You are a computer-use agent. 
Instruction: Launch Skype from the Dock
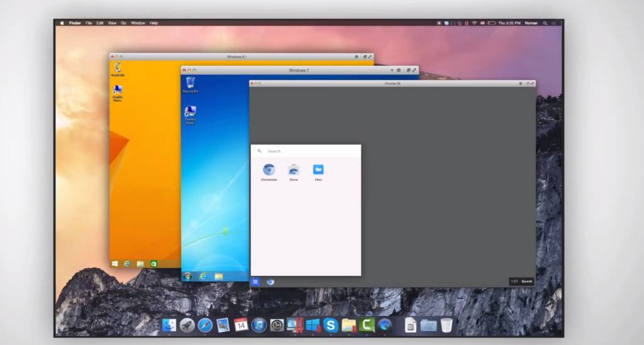331,325
